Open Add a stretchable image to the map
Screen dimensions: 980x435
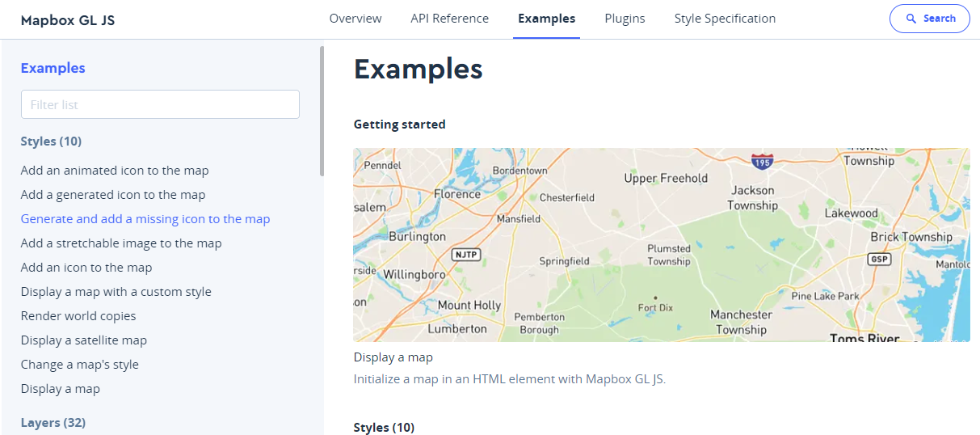(x=121, y=243)
